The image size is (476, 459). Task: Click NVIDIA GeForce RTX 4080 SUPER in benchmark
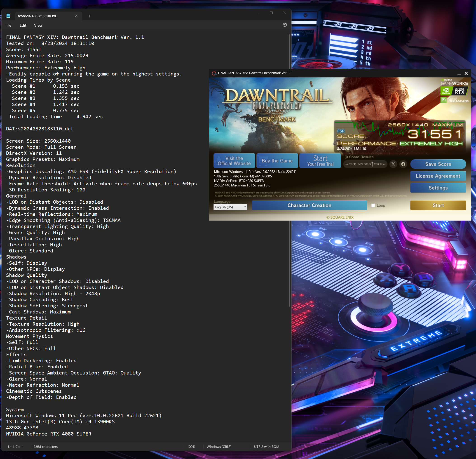pyautogui.click(x=239, y=181)
